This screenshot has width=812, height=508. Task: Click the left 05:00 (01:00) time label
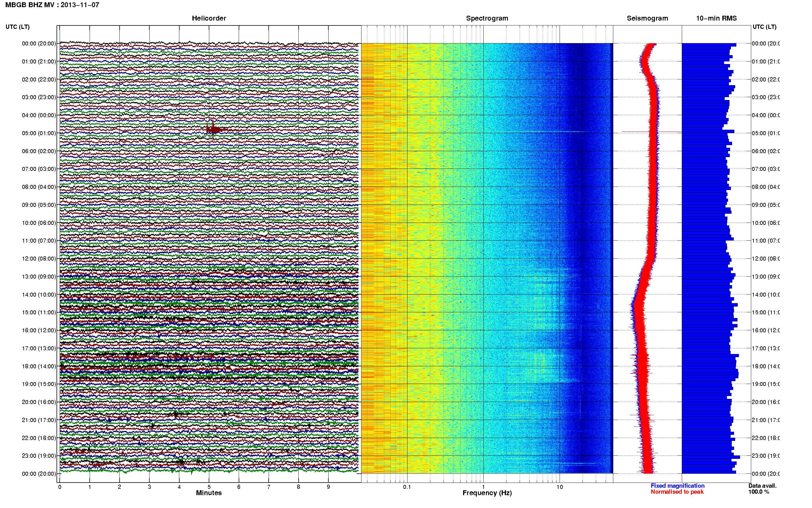click(x=39, y=133)
